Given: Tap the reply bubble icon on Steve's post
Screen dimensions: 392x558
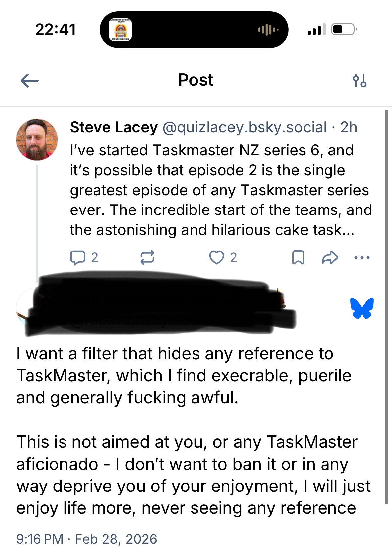Looking at the screenshot, I should [x=78, y=258].
